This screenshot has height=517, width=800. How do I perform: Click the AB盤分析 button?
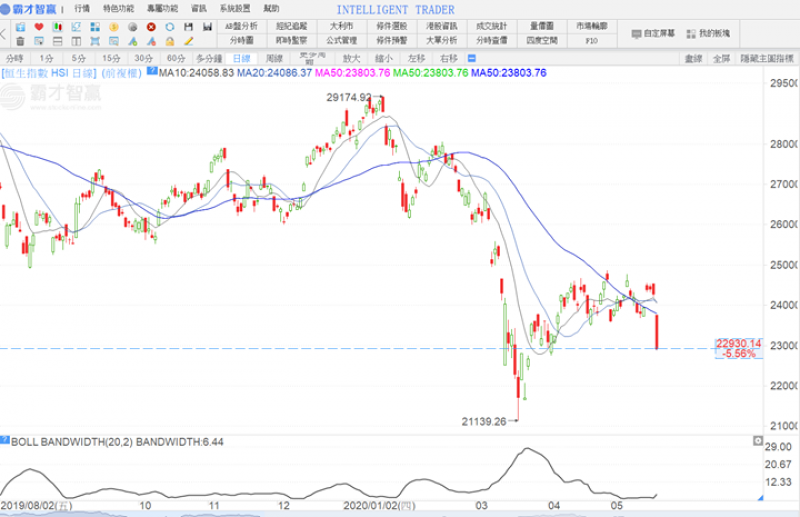point(241,26)
